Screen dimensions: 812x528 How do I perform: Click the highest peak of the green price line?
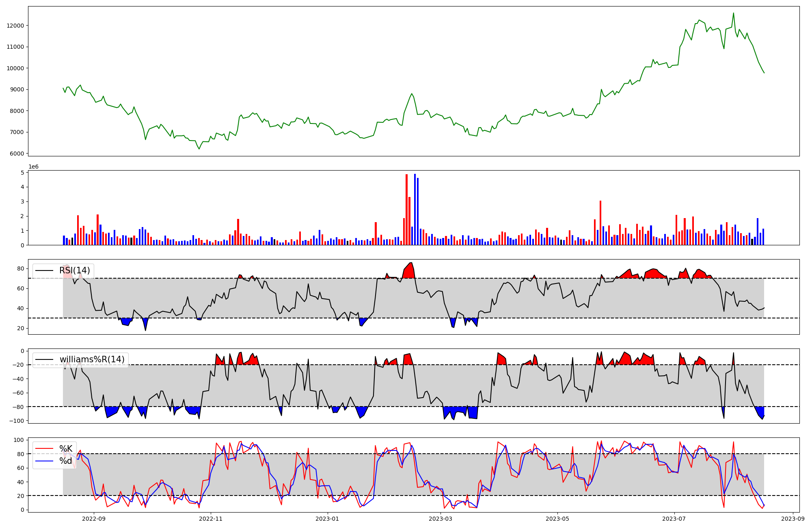click(x=733, y=13)
